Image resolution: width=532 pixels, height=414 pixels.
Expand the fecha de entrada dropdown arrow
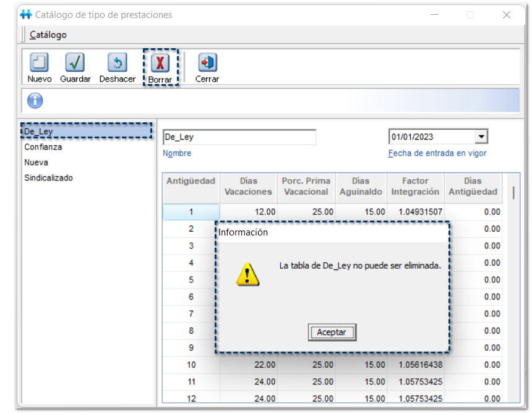[x=481, y=137]
